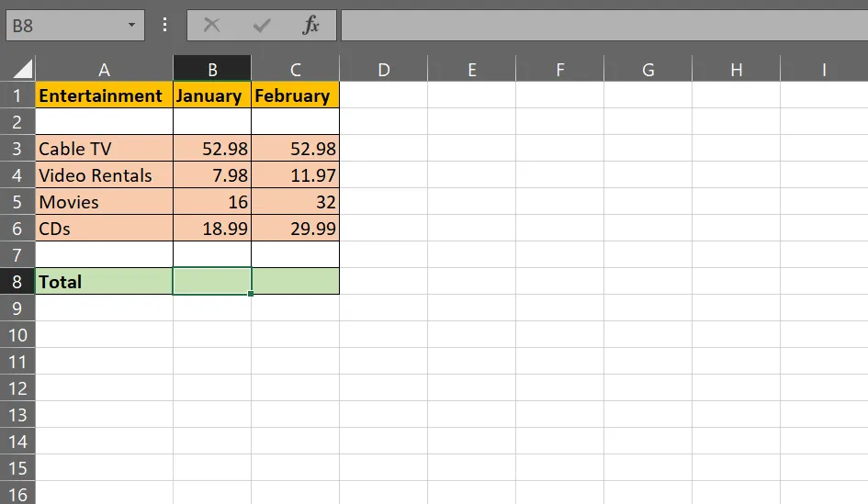Viewport: 868px width, 504px height.
Task: Select row 15 header
Action: 17,468
